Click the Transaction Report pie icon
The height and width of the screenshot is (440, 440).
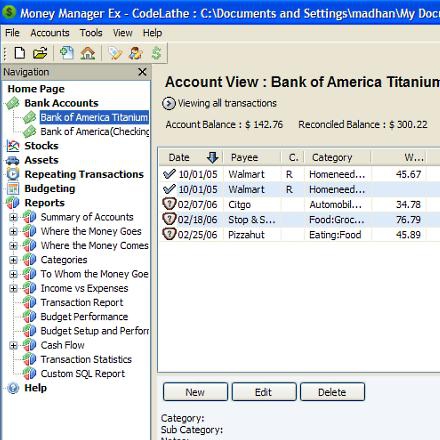[x=29, y=302]
